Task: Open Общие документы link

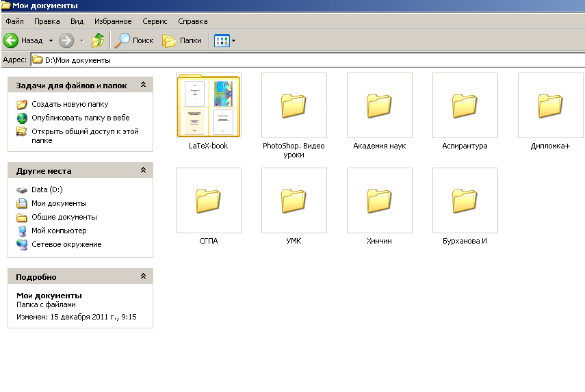Action: (64, 217)
